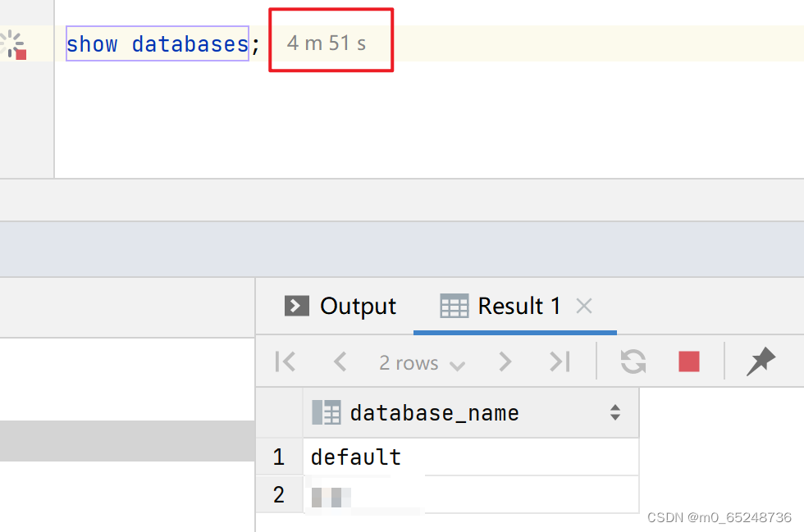Pin the result tab

pos(761,361)
